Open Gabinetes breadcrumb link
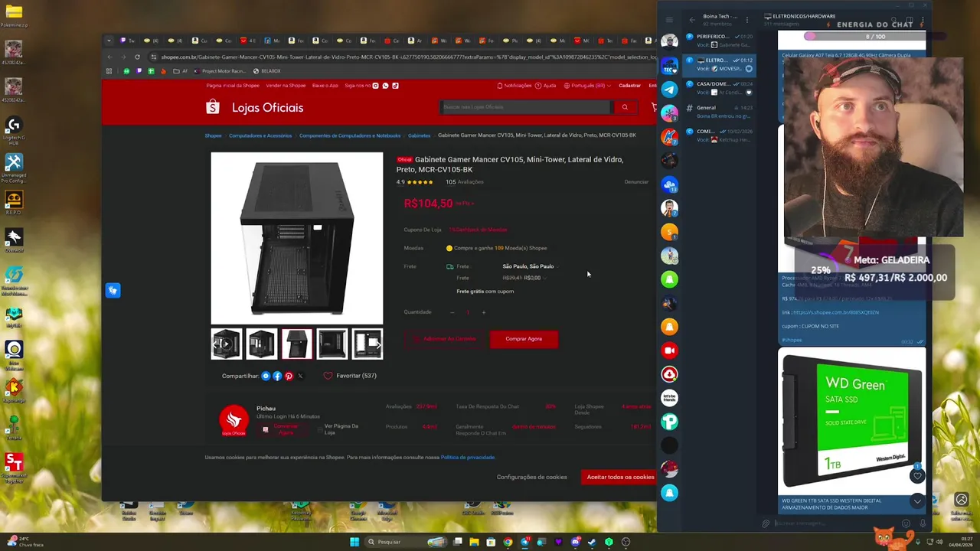The width and height of the screenshot is (980, 551). coord(419,135)
